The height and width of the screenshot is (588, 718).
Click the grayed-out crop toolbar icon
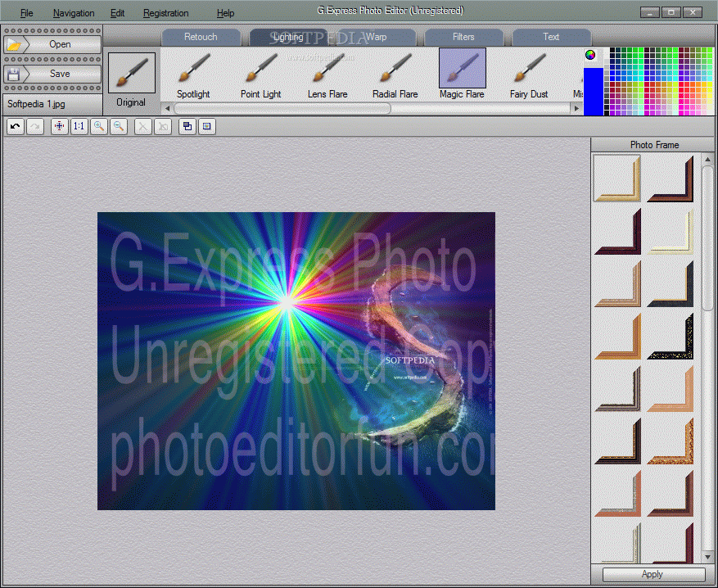coord(163,126)
